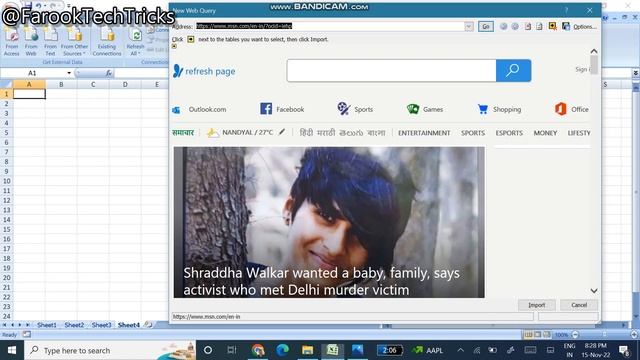Open the Outlook.com shortcut
The width and height of the screenshot is (640, 360).
click(199, 109)
